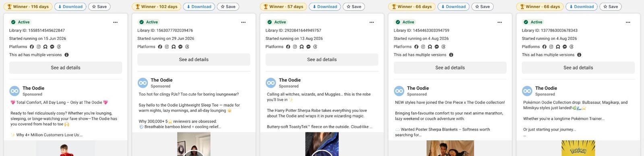Save the Winner 102 days ad
Image resolution: width=644 pixels, height=156 pixels.
coord(228,6)
